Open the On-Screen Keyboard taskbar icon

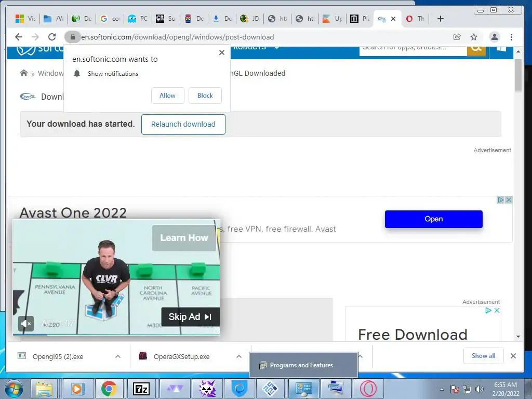(335, 389)
